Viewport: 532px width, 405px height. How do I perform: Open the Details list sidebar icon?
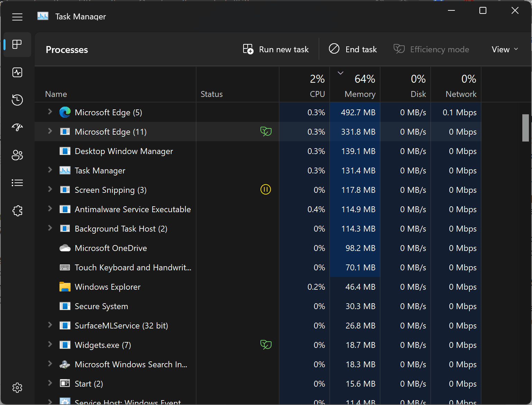(x=17, y=183)
